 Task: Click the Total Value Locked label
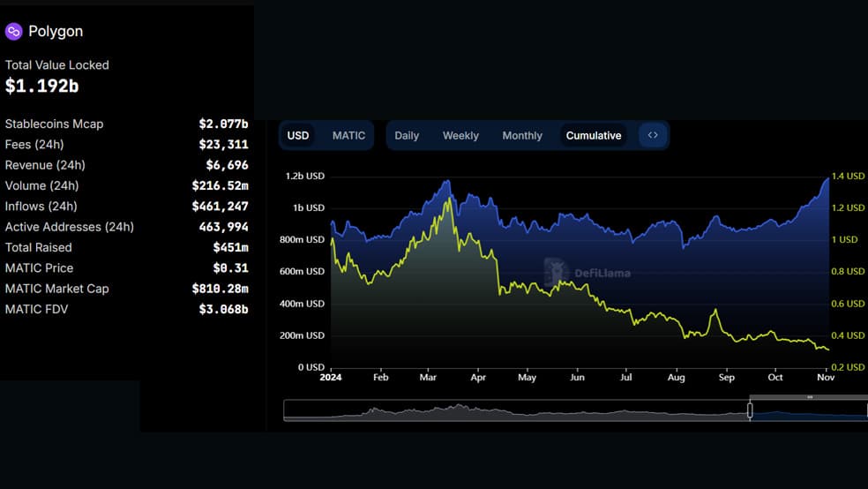click(57, 64)
